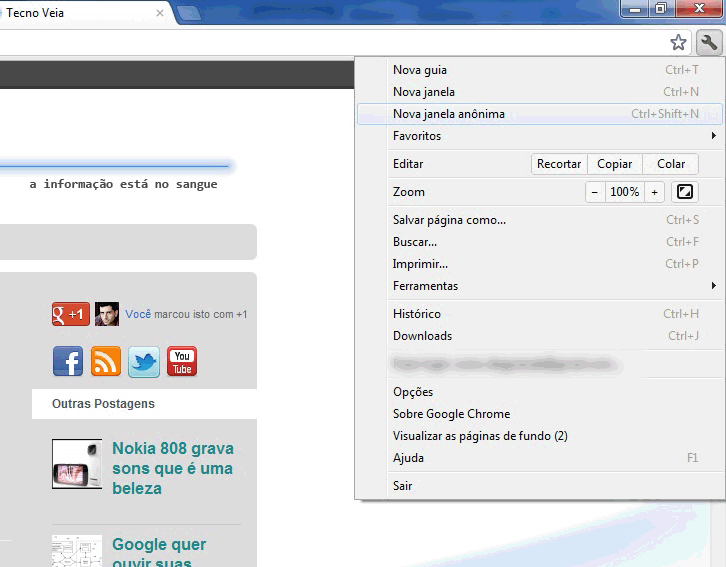726x567 pixels.
Task: Select Visualizar as páginas de fundo (2)
Action: [x=540, y=436]
